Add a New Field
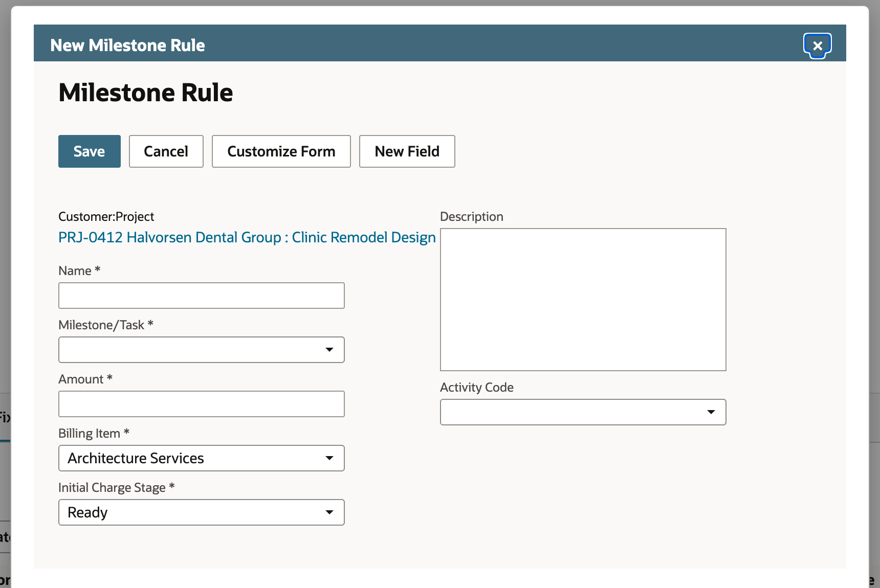The height and width of the screenshot is (588, 880). tap(407, 151)
